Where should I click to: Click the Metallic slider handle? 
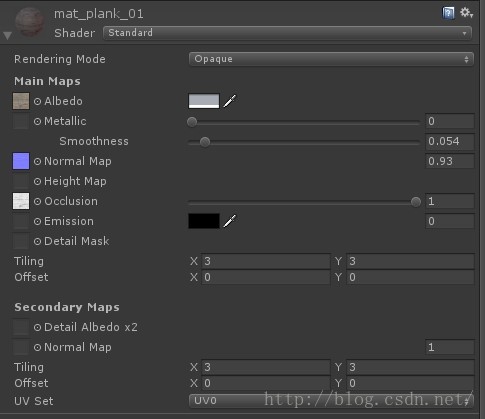[x=192, y=122]
